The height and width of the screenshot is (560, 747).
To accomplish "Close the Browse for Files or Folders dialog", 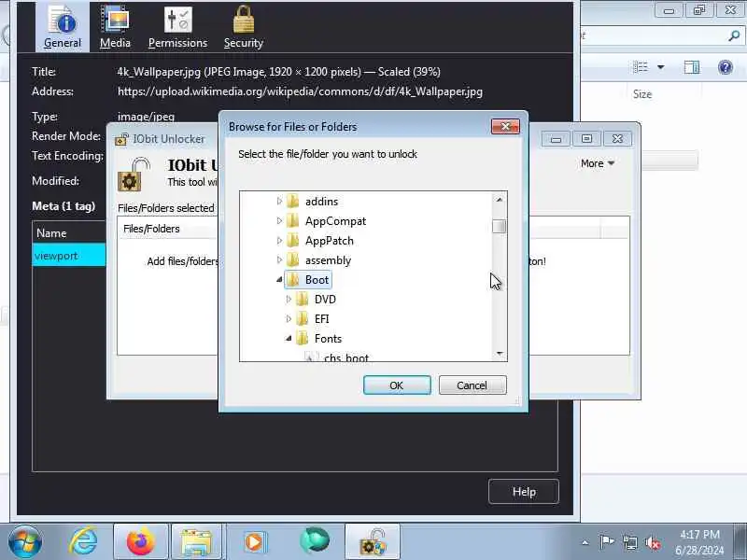I will 505,126.
